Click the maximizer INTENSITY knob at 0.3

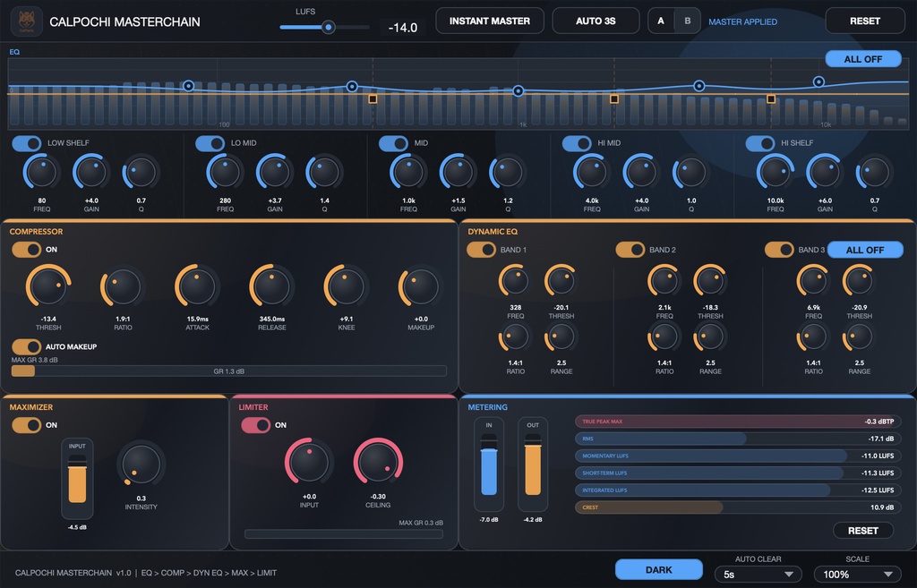[x=141, y=465]
